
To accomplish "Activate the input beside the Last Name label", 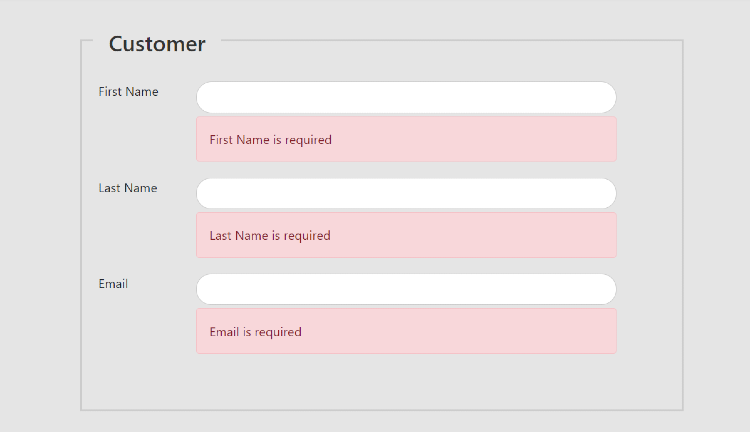I will [x=406, y=193].
